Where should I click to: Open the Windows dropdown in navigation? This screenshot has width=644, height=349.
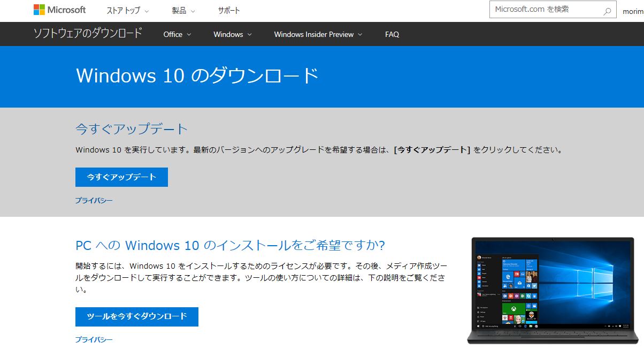[232, 34]
